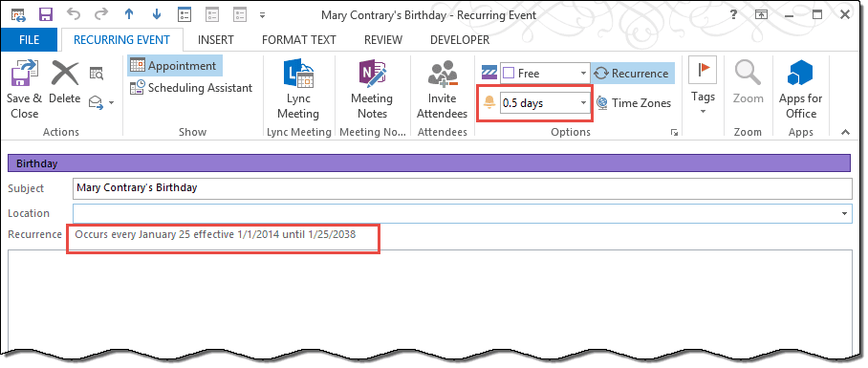Image resolution: width=868 pixels, height=368 pixels.
Task: Expand the Tags menu
Action: click(703, 86)
